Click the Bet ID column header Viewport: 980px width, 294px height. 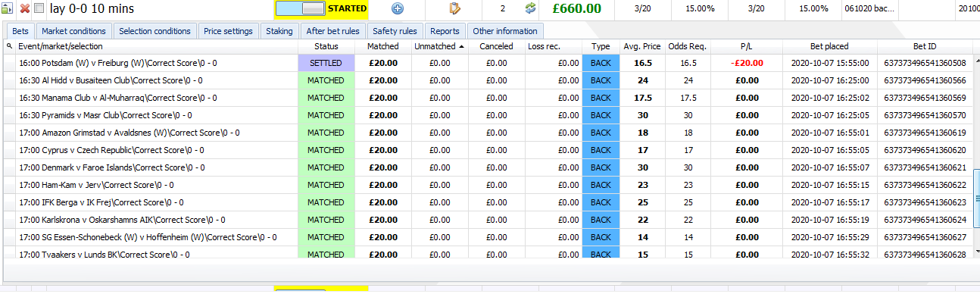(925, 46)
